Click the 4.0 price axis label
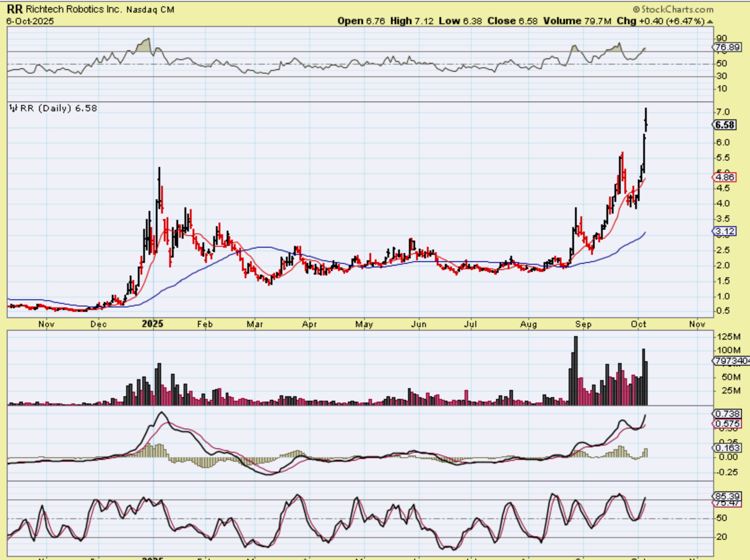The width and height of the screenshot is (750, 560). pyautogui.click(x=723, y=203)
